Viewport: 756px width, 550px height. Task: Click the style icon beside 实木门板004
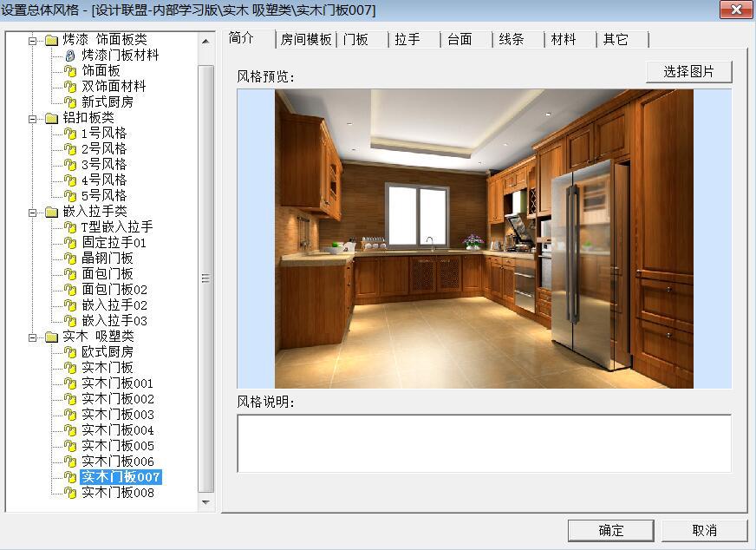point(70,430)
